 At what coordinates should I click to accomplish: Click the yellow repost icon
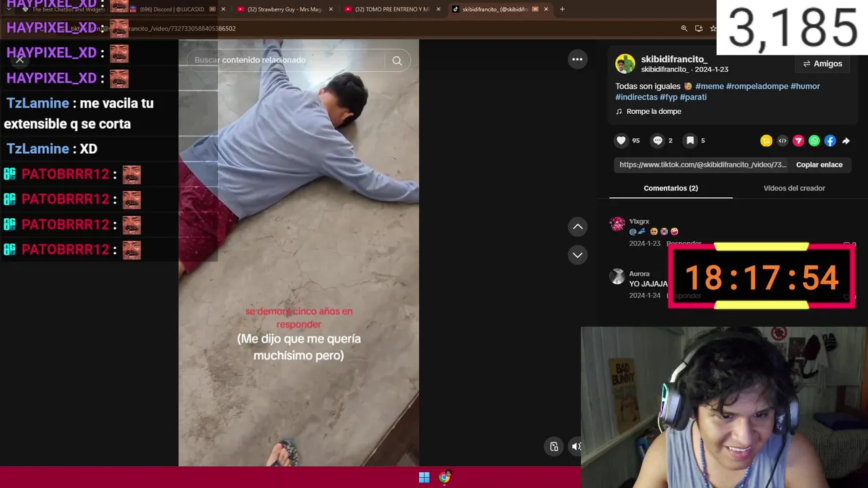coord(766,141)
